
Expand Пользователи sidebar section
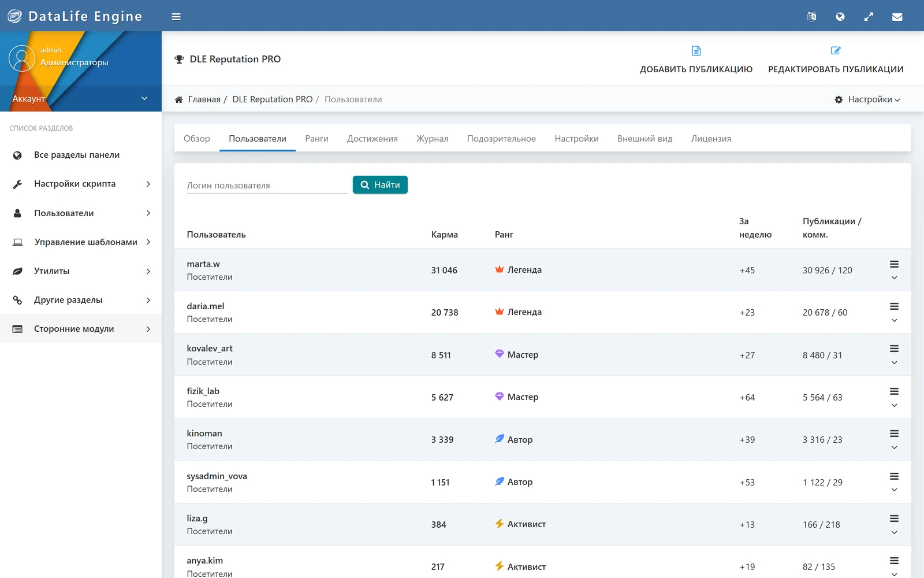pos(81,213)
